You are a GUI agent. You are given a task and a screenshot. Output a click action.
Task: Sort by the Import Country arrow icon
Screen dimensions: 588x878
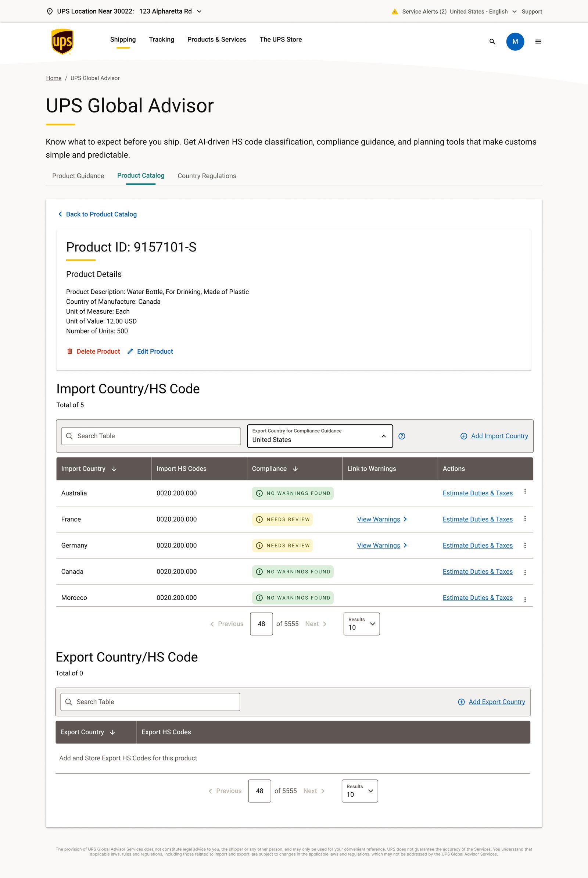pyautogui.click(x=114, y=469)
